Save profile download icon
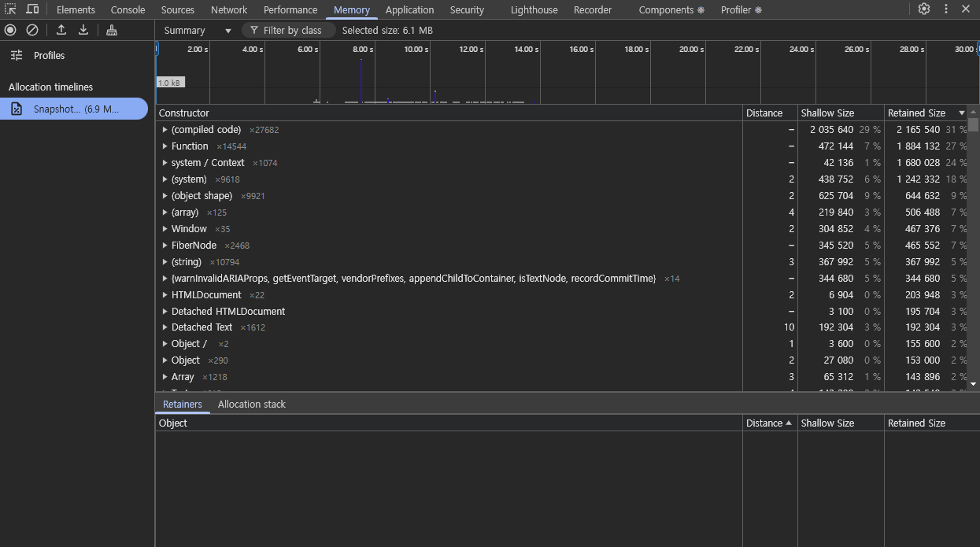This screenshot has height=547, width=980. (x=83, y=30)
